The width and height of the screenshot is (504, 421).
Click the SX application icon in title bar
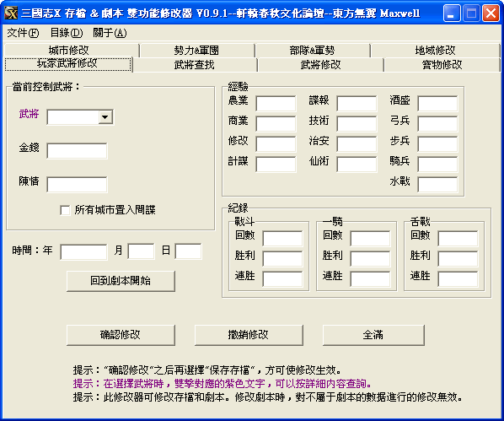(x=11, y=13)
